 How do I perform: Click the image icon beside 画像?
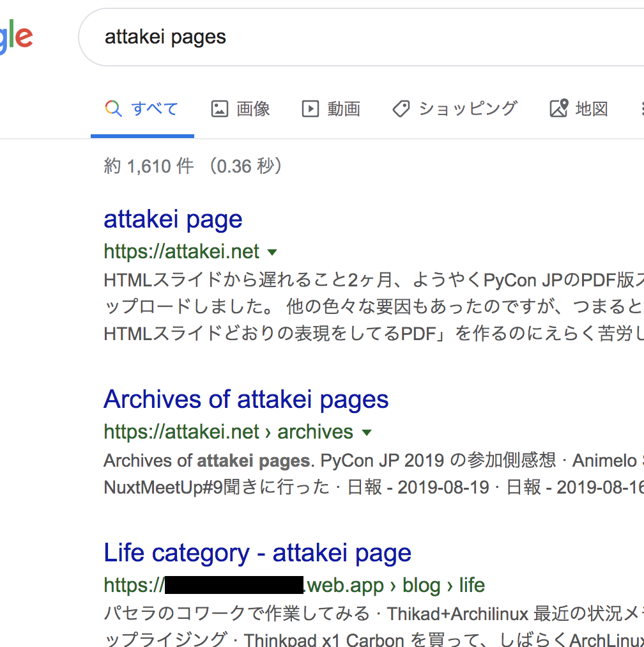pyautogui.click(x=220, y=109)
